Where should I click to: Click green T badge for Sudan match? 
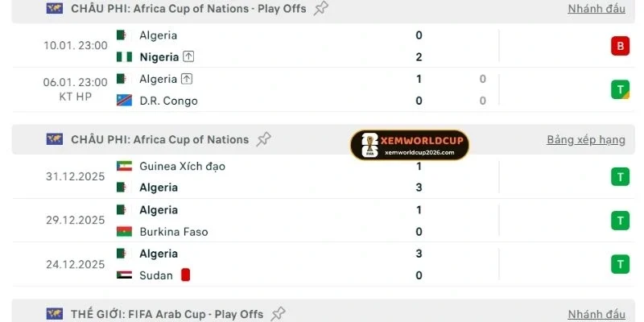(x=620, y=264)
